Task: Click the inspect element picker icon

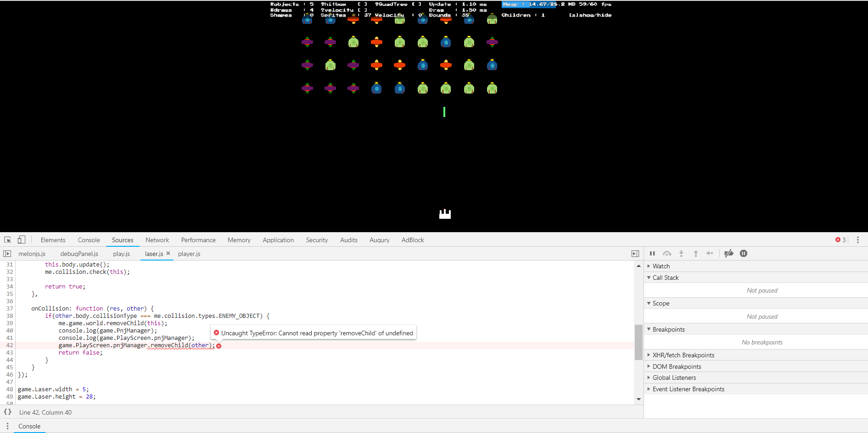Action: pos(7,240)
